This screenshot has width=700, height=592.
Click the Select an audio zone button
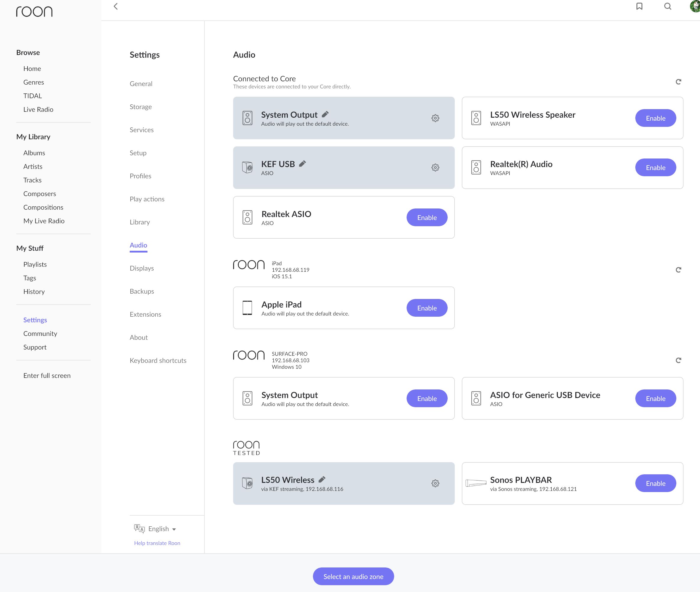(x=353, y=577)
